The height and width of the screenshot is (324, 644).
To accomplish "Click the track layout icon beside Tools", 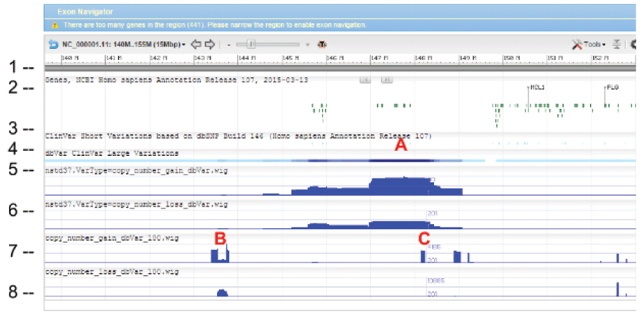I will [x=616, y=44].
